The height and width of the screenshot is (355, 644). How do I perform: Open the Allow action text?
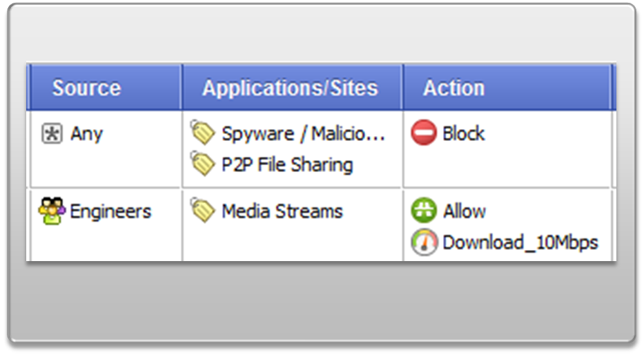click(x=464, y=211)
